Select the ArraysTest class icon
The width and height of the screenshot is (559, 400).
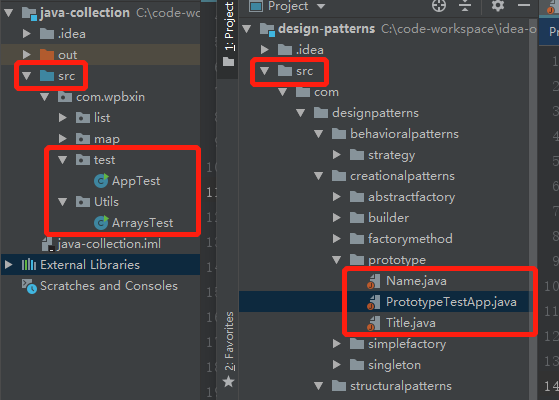101,223
